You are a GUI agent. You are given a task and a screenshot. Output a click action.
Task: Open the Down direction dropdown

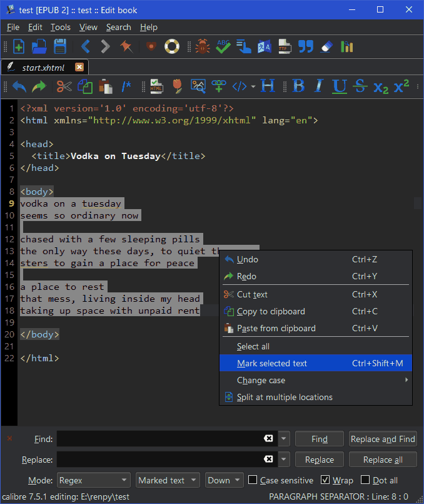pos(225,480)
